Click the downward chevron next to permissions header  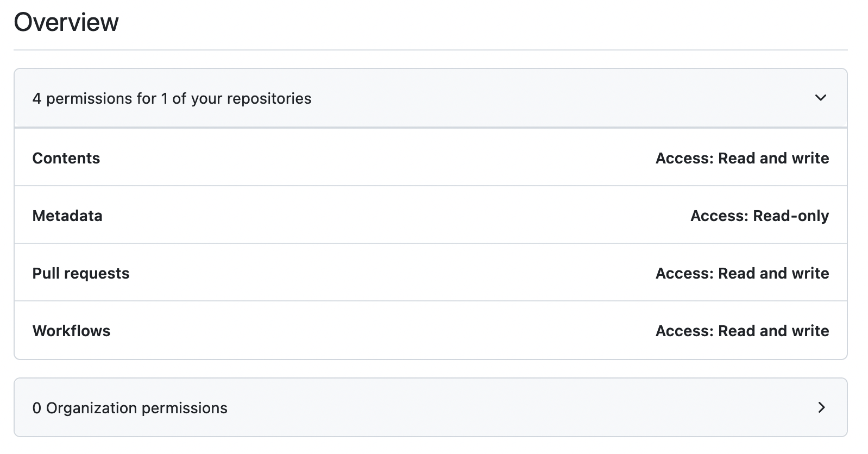pyautogui.click(x=821, y=98)
